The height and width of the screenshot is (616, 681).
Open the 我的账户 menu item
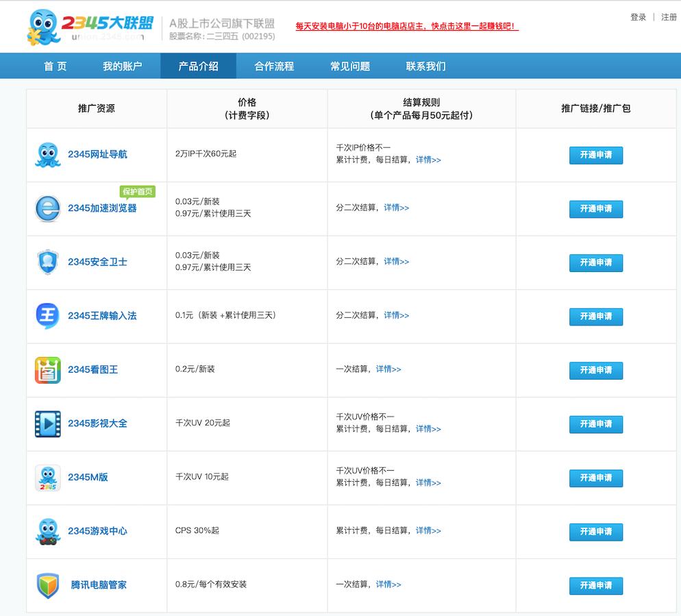pos(122,66)
